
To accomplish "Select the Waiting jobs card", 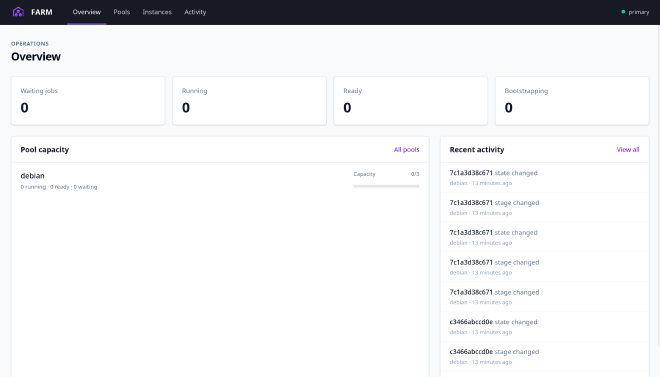I will (88, 101).
